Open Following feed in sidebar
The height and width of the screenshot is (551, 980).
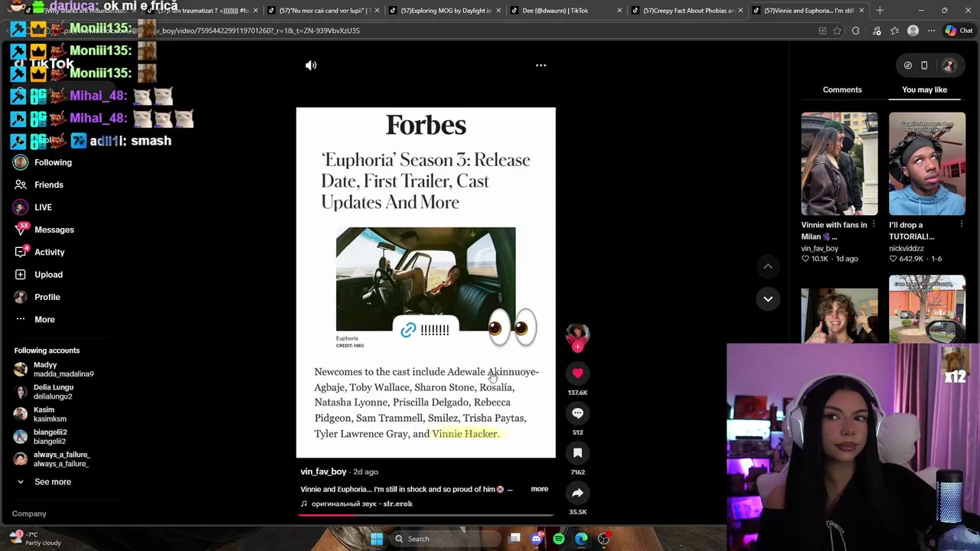click(x=43, y=162)
